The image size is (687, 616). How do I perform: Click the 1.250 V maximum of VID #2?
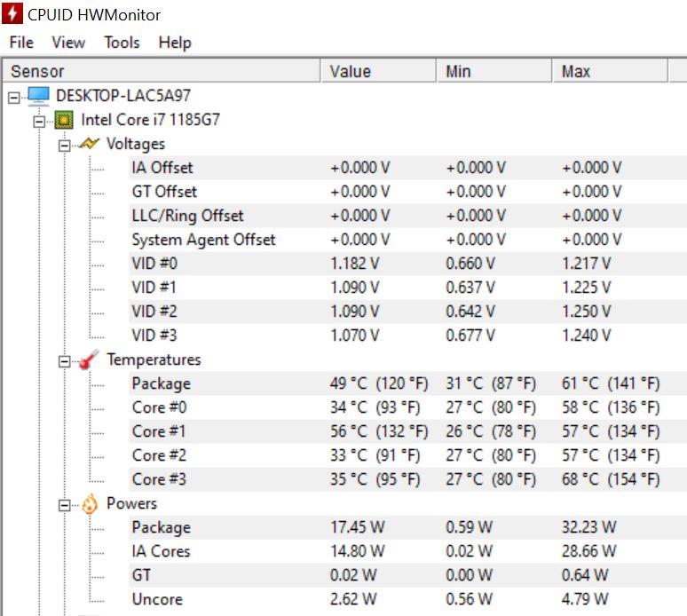[x=587, y=312]
